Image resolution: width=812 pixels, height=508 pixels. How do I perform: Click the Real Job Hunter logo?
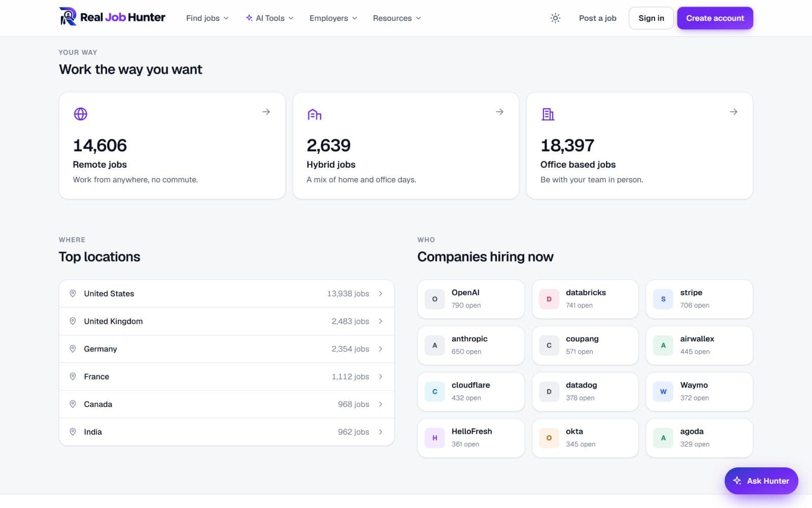pos(112,17)
